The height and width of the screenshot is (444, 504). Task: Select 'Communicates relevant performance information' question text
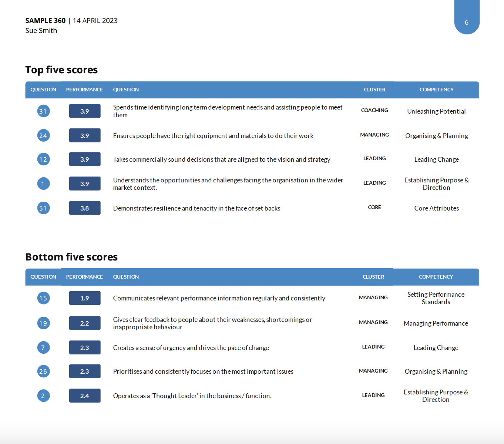click(219, 298)
